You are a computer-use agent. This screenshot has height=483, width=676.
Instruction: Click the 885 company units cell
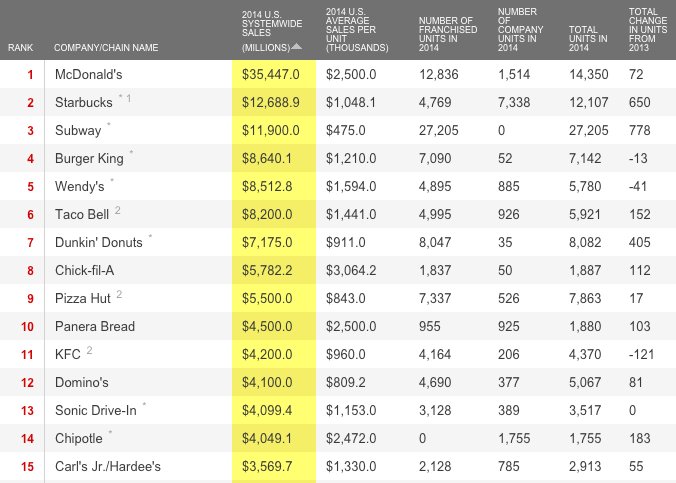pyautogui.click(x=509, y=186)
